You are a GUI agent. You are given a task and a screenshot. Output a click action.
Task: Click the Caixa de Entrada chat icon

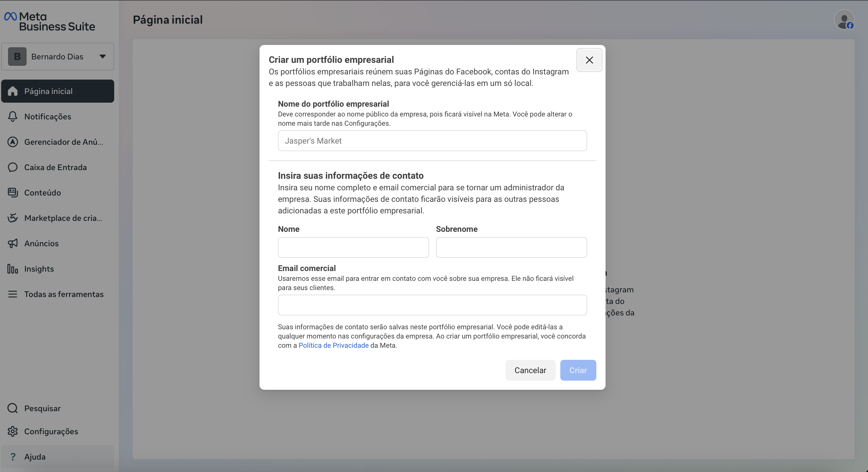tap(12, 168)
